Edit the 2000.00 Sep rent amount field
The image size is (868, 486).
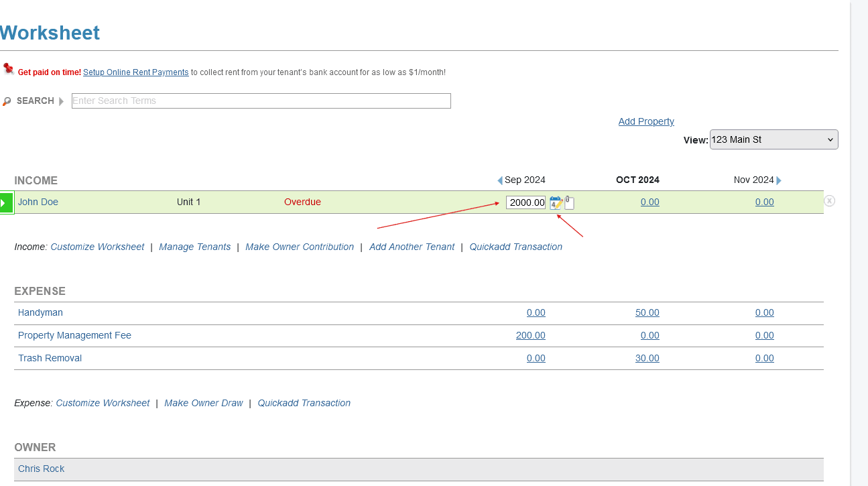coord(525,202)
